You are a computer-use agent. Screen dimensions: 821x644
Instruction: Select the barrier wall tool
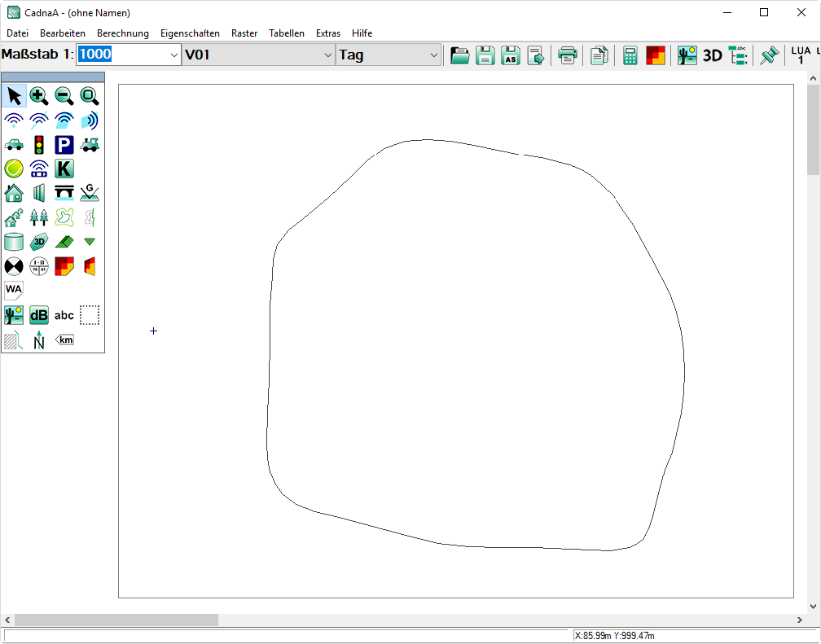39,193
